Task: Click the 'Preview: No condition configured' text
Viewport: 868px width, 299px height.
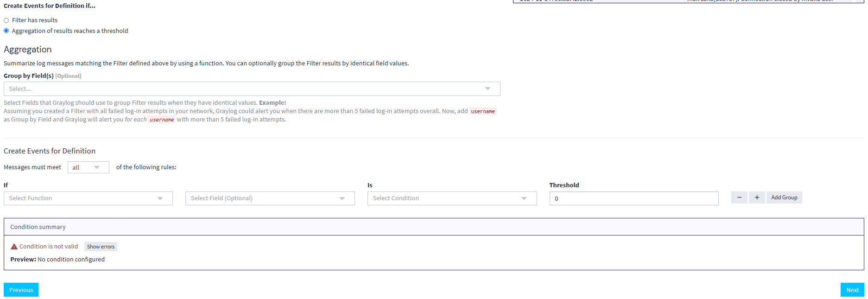Action: click(x=57, y=260)
